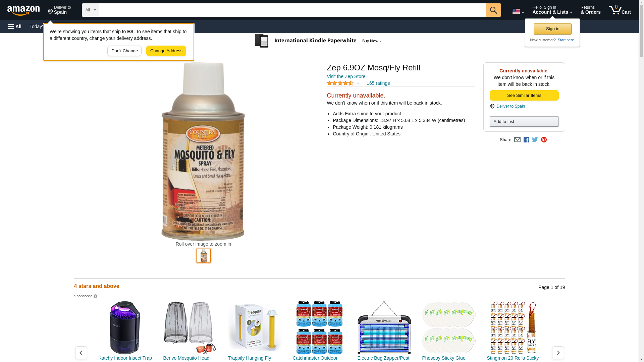Viewport: 644px width, 362px height.
Task: Click the Amazon logo
Action: [23, 11]
